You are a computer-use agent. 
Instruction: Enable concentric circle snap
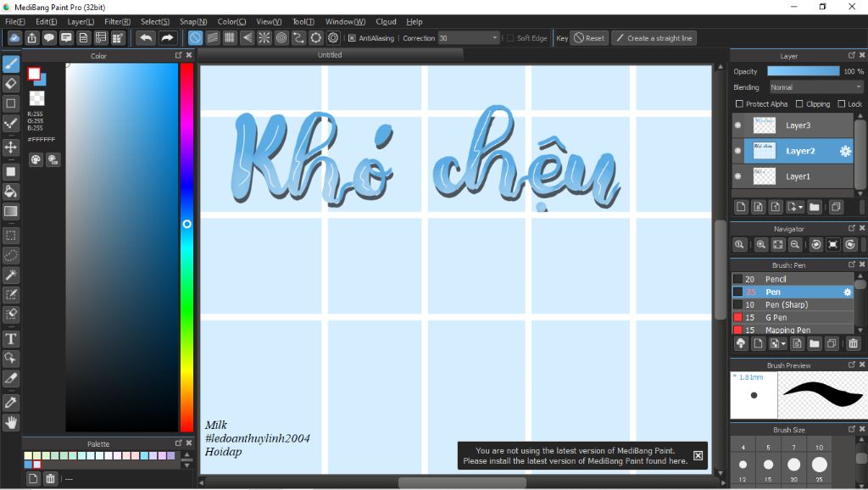pos(281,37)
